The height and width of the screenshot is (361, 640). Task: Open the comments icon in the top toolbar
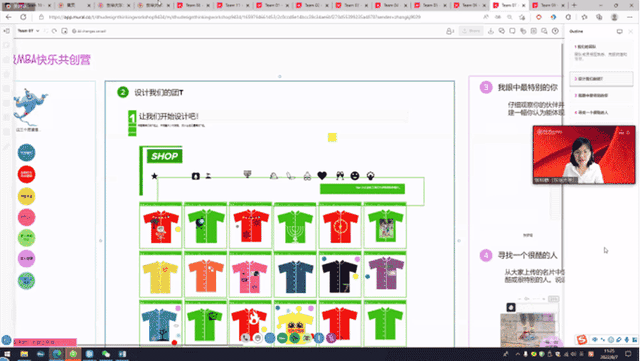click(502, 31)
